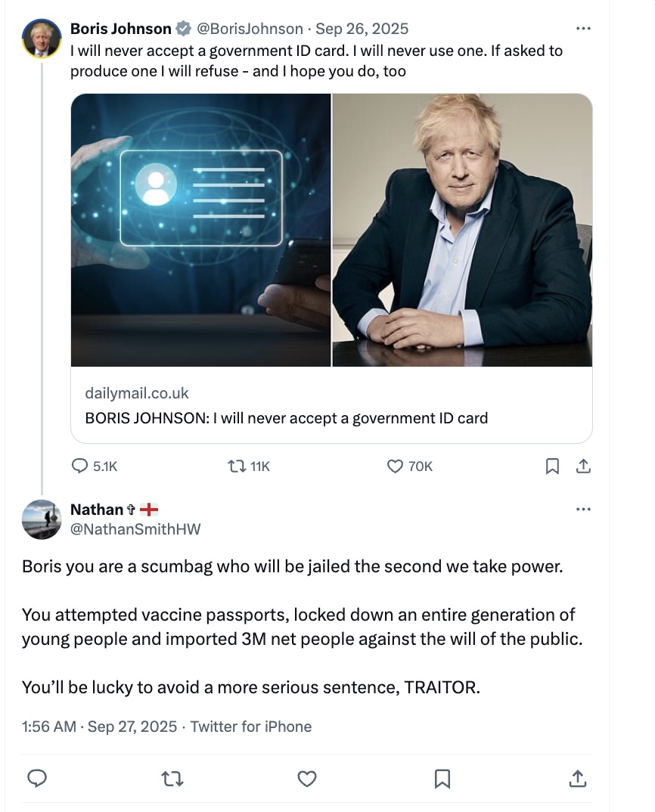Open the @BorisJohnson handle link
655x812 pixels.
point(250,29)
